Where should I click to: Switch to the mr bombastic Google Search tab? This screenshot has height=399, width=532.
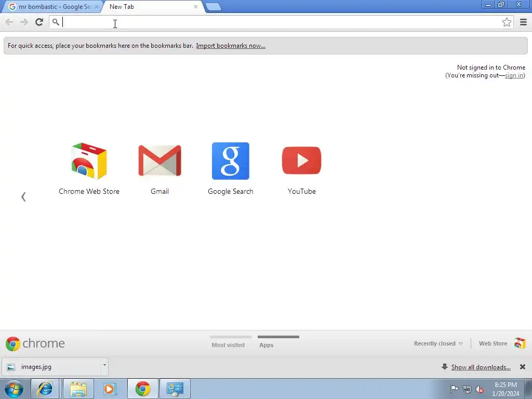click(x=51, y=7)
